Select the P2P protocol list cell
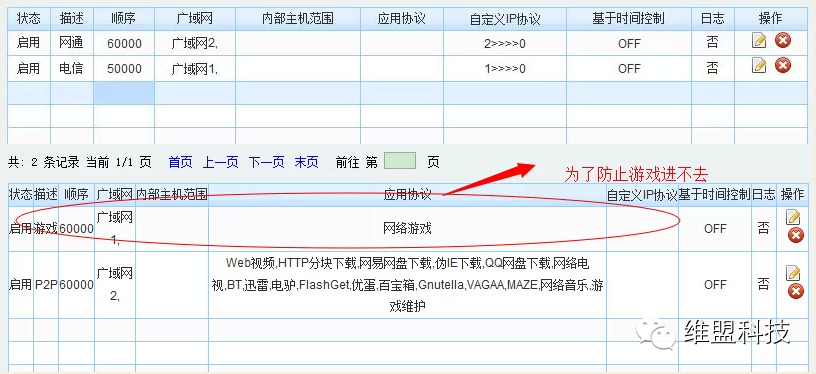This screenshot has width=816, height=374. pyautogui.click(x=407, y=285)
